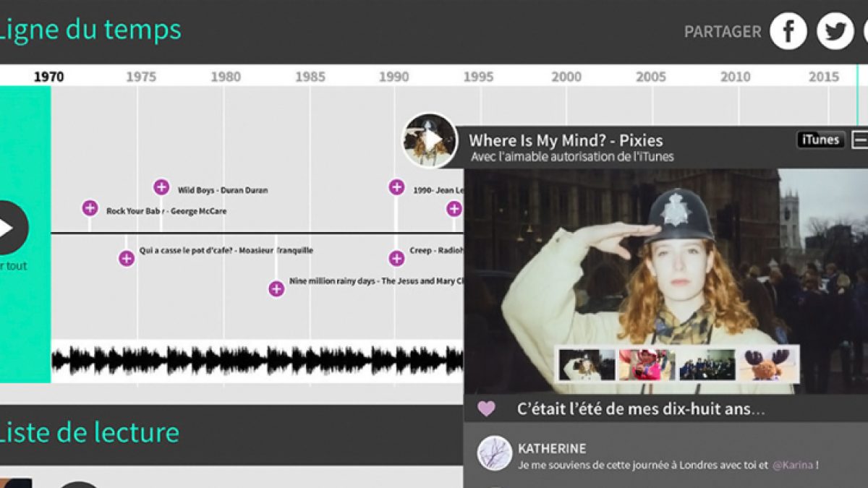This screenshot has height=488, width=868.
Task: Open the @Karina mention link
Action: (792, 466)
